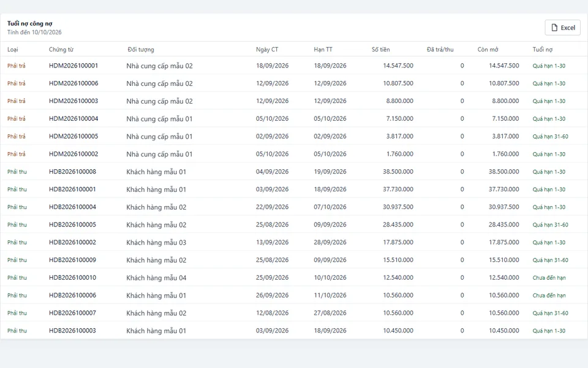Image resolution: width=588 pixels, height=368 pixels.
Task: Click open balance 30.937.500 in Còn mở column
Action: pyautogui.click(x=503, y=207)
